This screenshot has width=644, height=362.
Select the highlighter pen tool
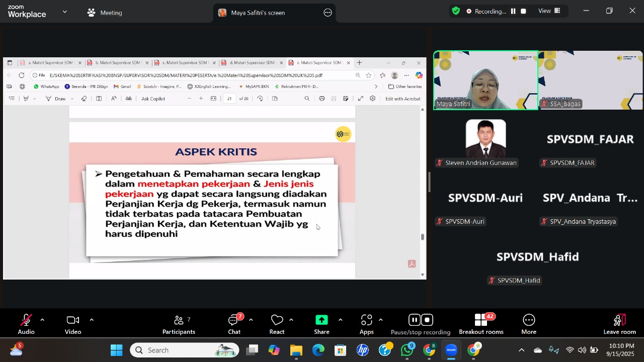click(x=26, y=99)
